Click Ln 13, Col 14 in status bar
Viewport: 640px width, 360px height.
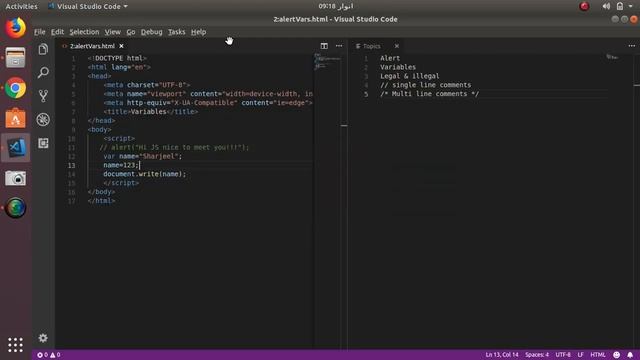point(502,355)
